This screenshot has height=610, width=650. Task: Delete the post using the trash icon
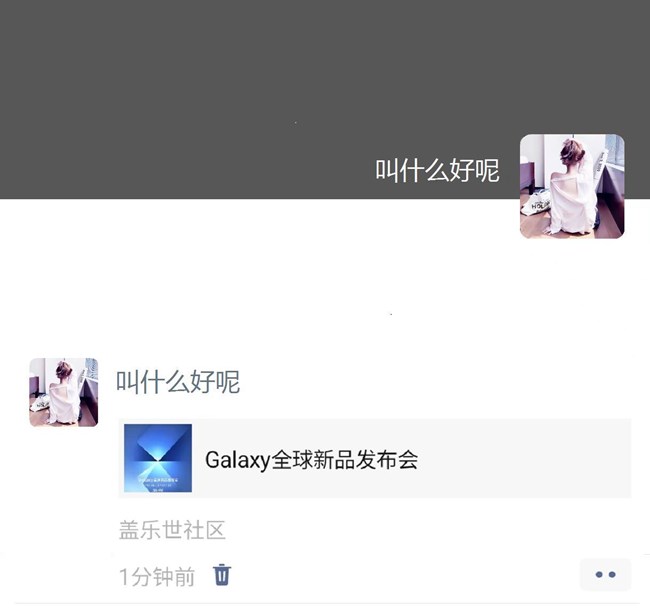(x=222, y=575)
